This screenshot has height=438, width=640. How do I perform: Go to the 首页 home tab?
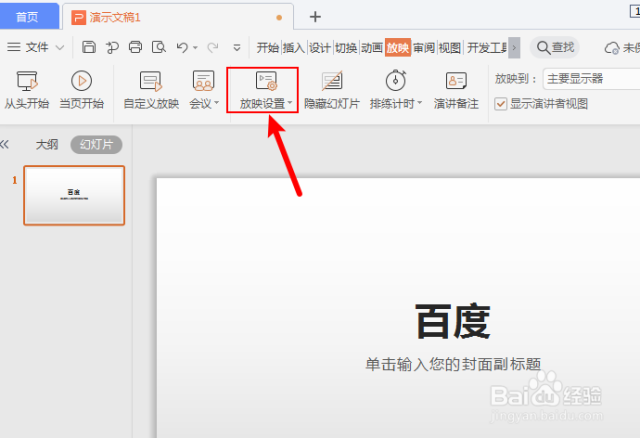click(x=27, y=17)
